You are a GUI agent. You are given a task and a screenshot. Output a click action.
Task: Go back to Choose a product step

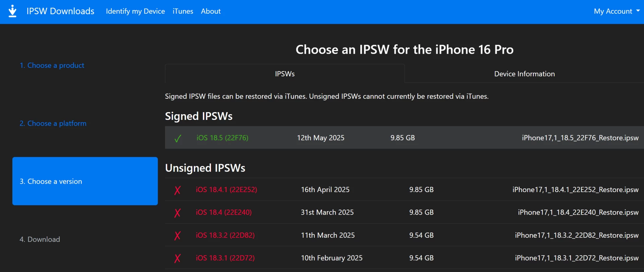tap(52, 65)
